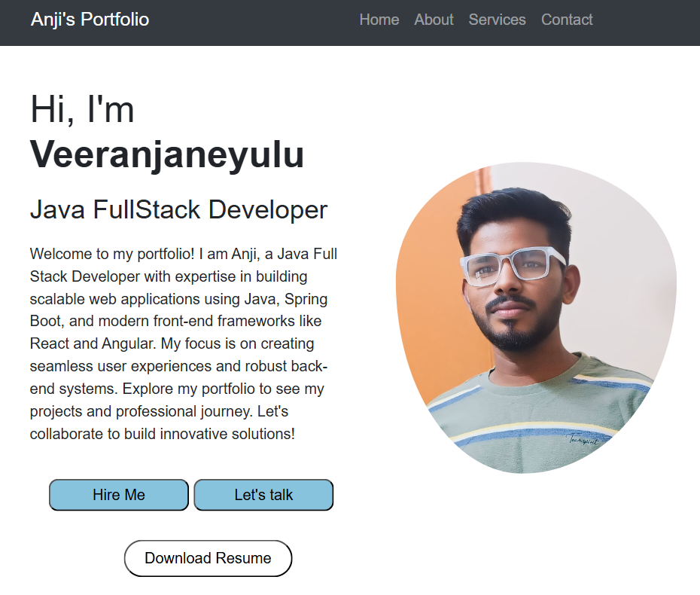Click the Anji's Portfolio brand logo

[90, 20]
